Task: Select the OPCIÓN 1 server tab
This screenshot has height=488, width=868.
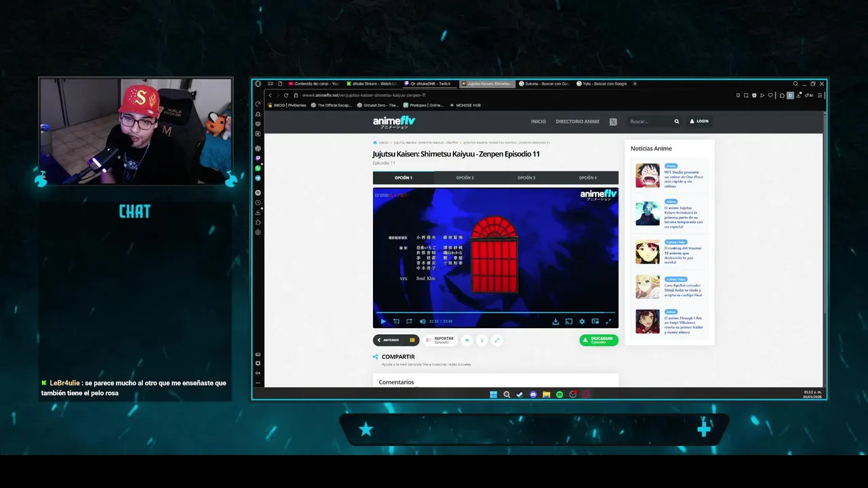Action: pos(403,178)
